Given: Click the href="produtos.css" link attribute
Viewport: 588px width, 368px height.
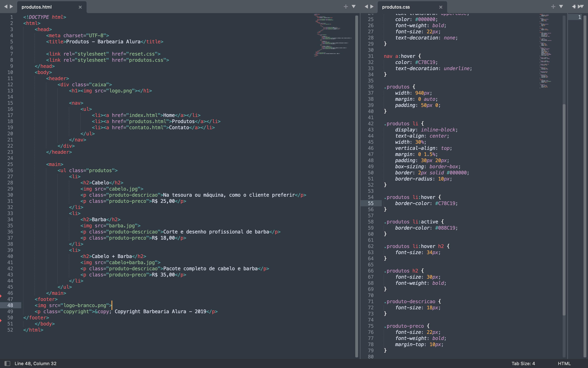Looking at the screenshot, I should (x=139, y=60).
